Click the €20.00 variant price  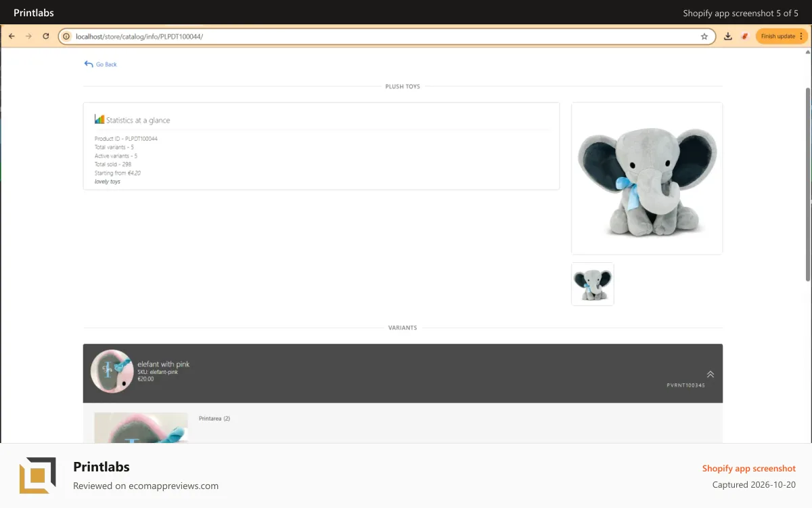pyautogui.click(x=145, y=379)
